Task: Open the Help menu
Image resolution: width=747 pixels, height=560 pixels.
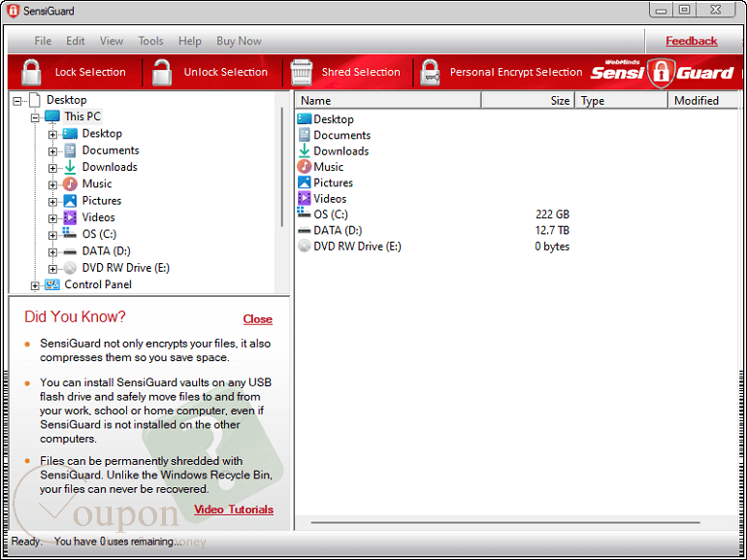Action: 189,41
